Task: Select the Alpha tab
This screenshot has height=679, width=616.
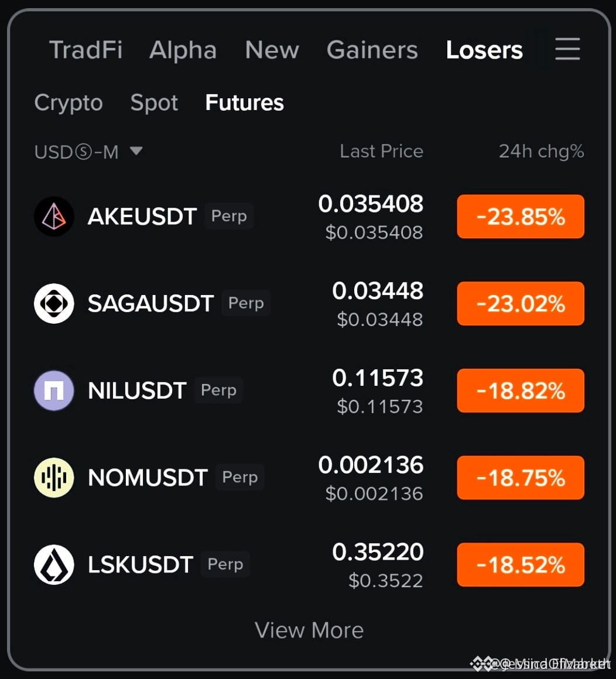Action: tap(183, 50)
